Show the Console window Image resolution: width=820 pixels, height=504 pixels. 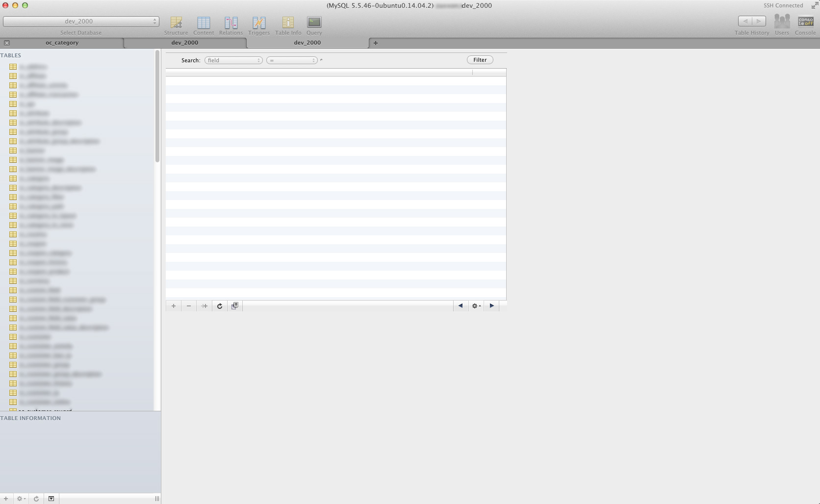click(x=805, y=25)
